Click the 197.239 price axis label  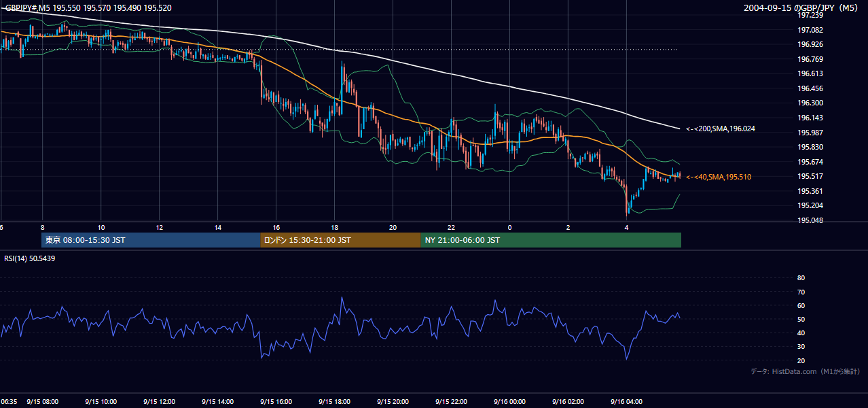coord(810,15)
